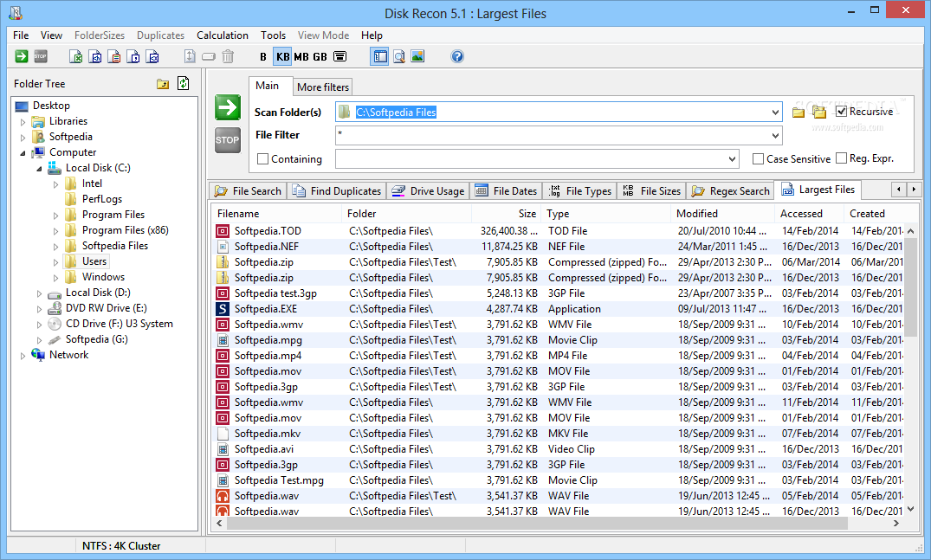Add multiple folders icon next to Recursive
This screenshot has height=560, width=931.
[x=819, y=112]
